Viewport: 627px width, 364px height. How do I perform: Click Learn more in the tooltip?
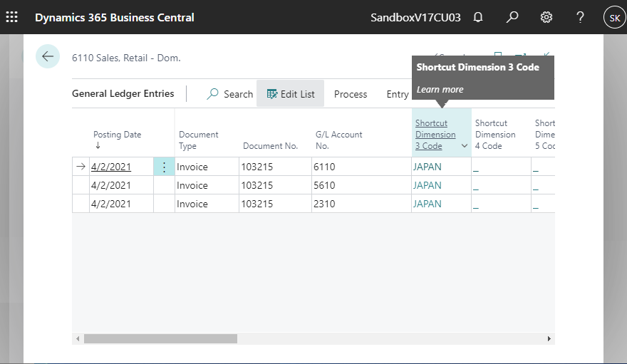(x=440, y=90)
